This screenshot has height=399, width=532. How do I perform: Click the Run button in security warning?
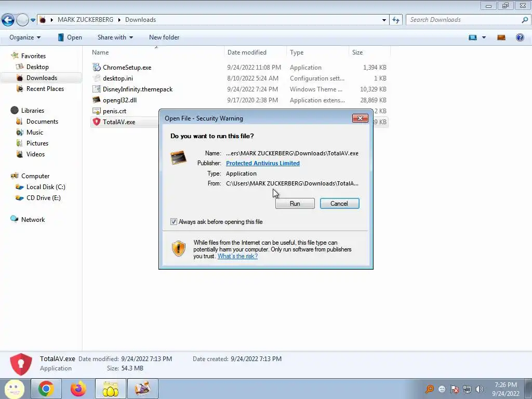click(295, 203)
